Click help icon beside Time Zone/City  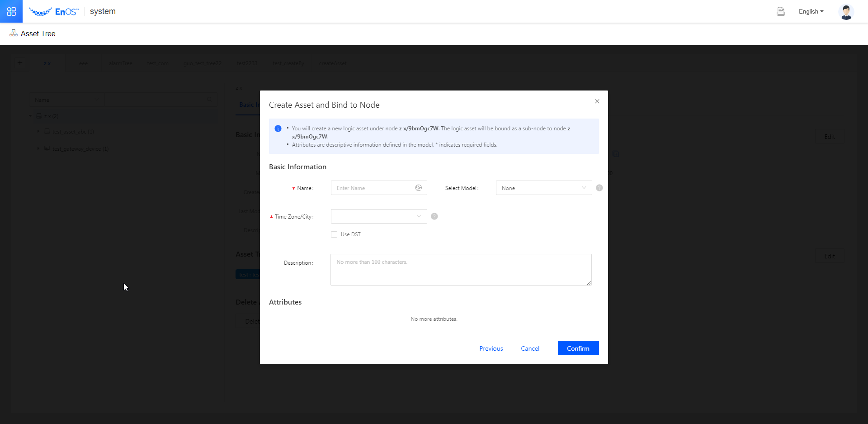point(434,216)
